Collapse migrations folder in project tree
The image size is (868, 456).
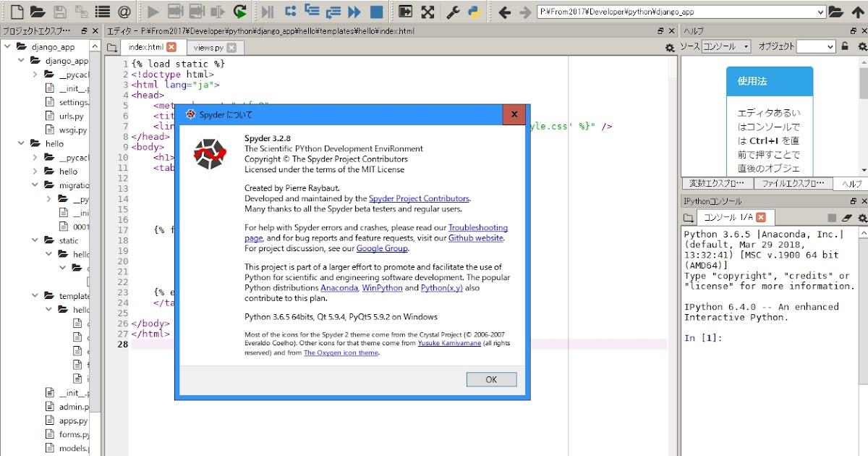[x=35, y=185]
